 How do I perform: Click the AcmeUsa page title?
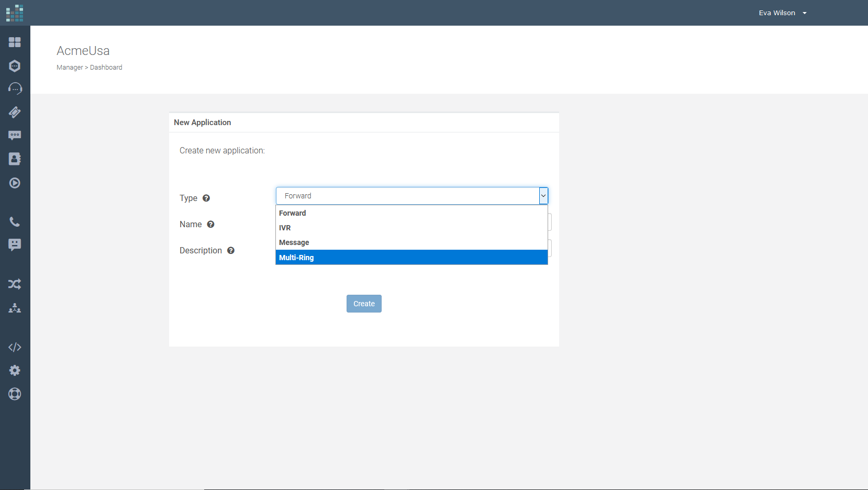coord(83,51)
